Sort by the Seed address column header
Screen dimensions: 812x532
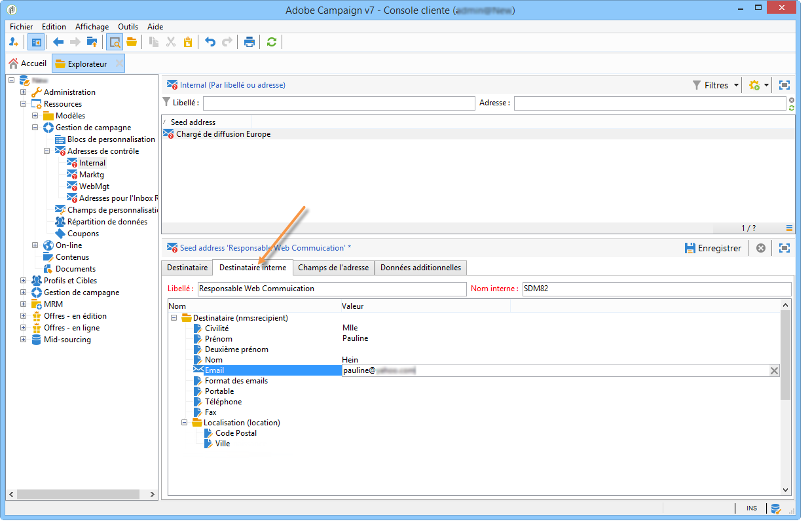[207, 122]
